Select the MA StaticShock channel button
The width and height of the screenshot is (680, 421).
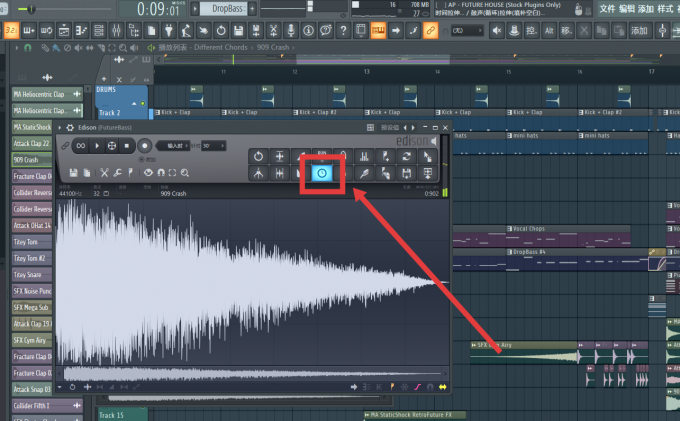[x=32, y=127]
